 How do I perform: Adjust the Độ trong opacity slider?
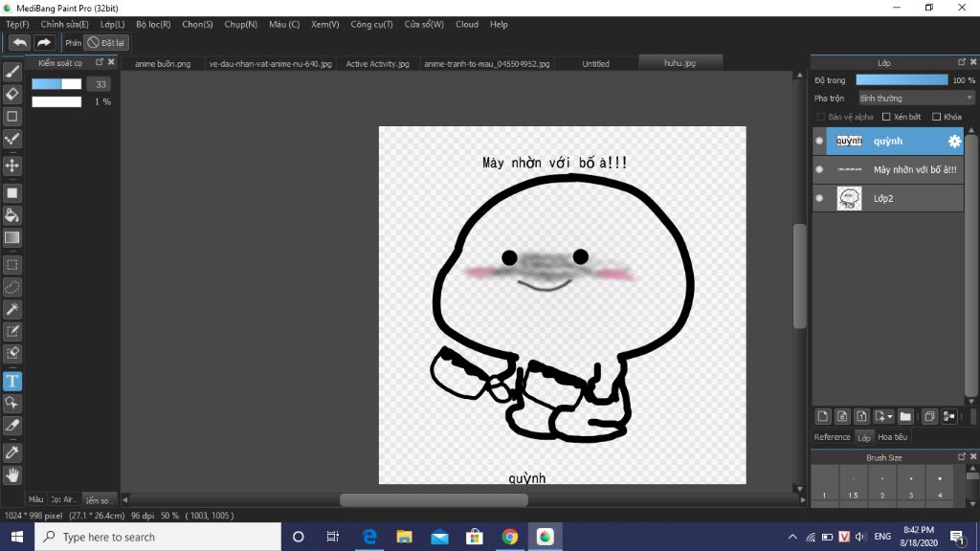(x=902, y=80)
